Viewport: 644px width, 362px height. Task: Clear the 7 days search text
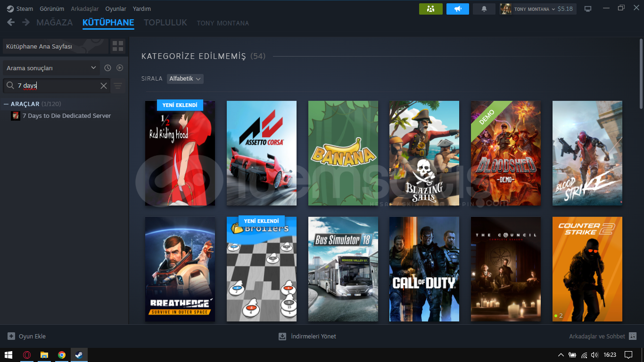(x=104, y=86)
